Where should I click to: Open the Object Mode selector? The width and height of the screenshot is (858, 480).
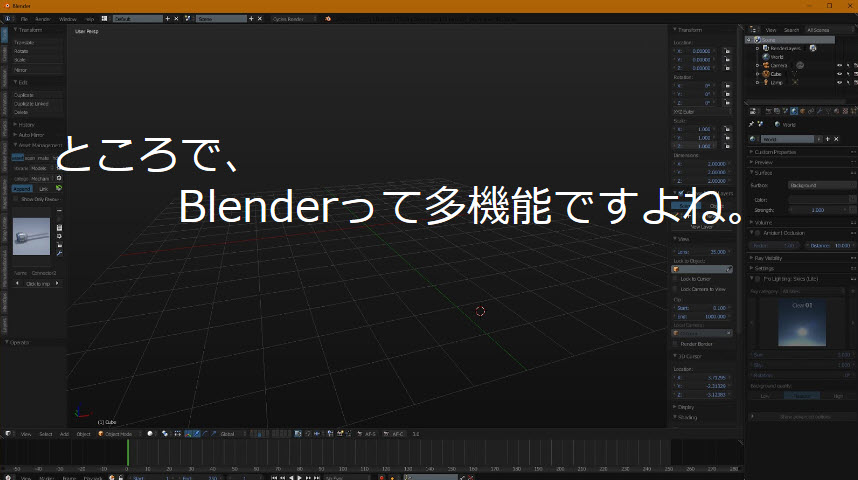click(x=118, y=434)
